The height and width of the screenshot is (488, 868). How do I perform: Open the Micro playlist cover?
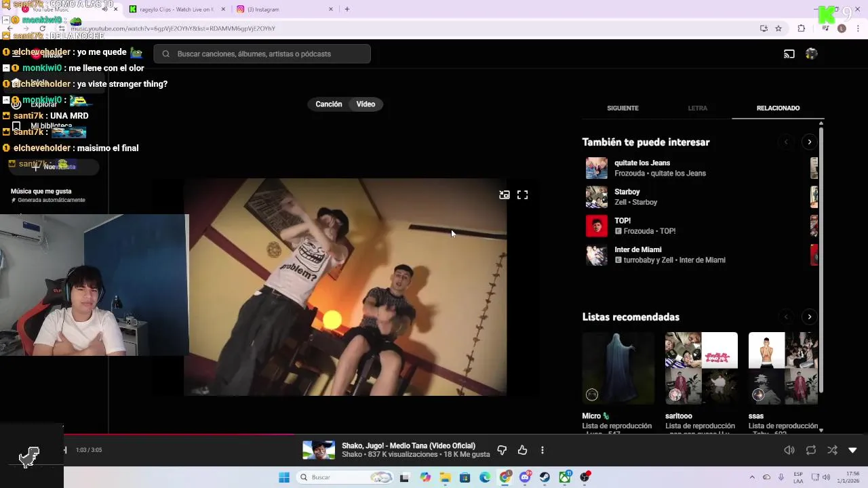pos(618,369)
